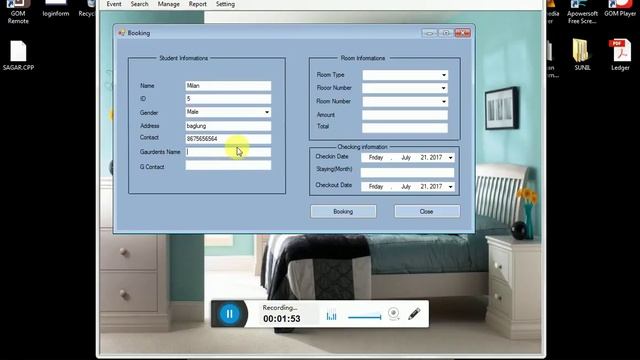Viewport: 640px width, 360px height.
Task: Expand the Floor Number dropdown
Action: pyautogui.click(x=444, y=88)
